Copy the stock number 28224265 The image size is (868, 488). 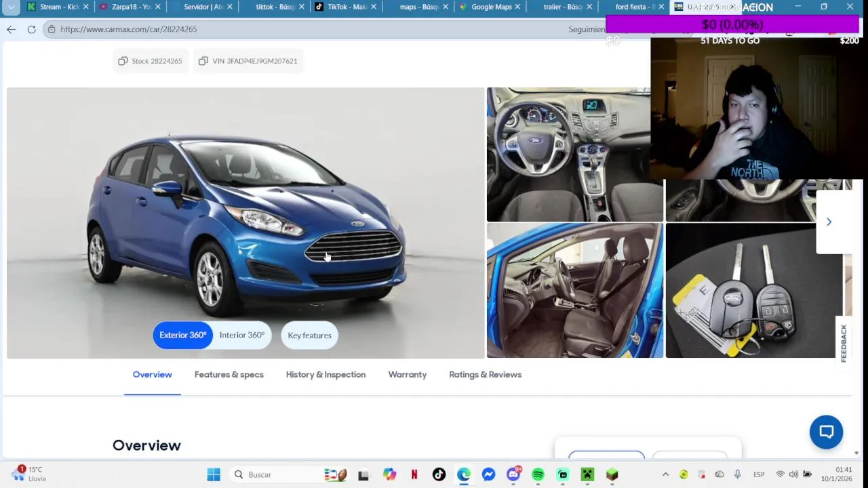pyautogui.click(x=150, y=61)
